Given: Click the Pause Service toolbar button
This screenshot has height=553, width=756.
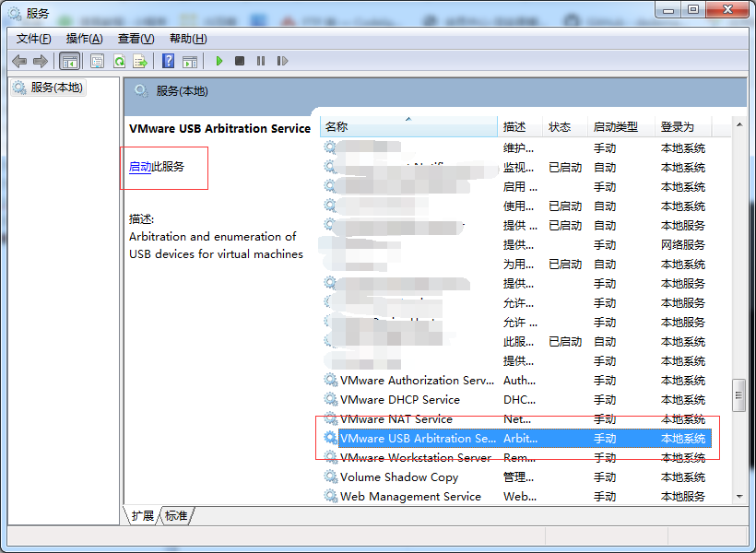Looking at the screenshot, I should point(261,61).
